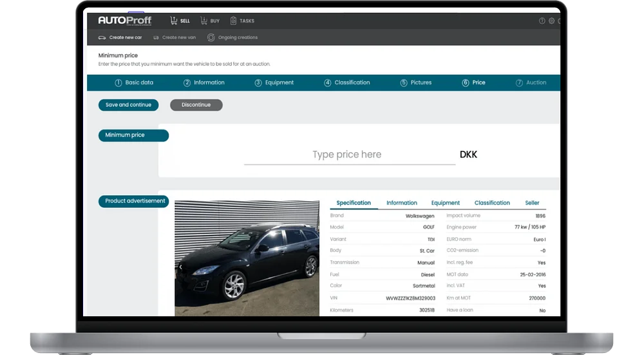Open the Buy cart icon
Screen dimensions: 644x355
pos(204,21)
